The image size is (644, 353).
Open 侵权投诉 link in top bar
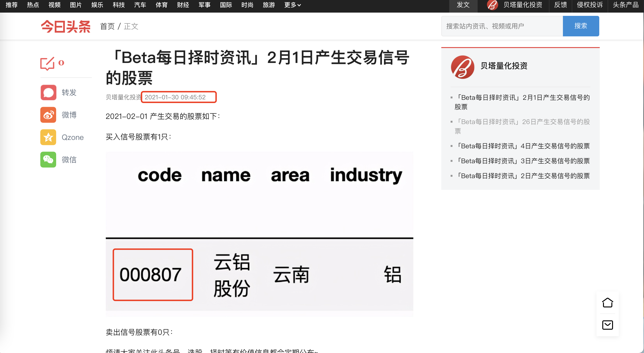pyautogui.click(x=589, y=5)
